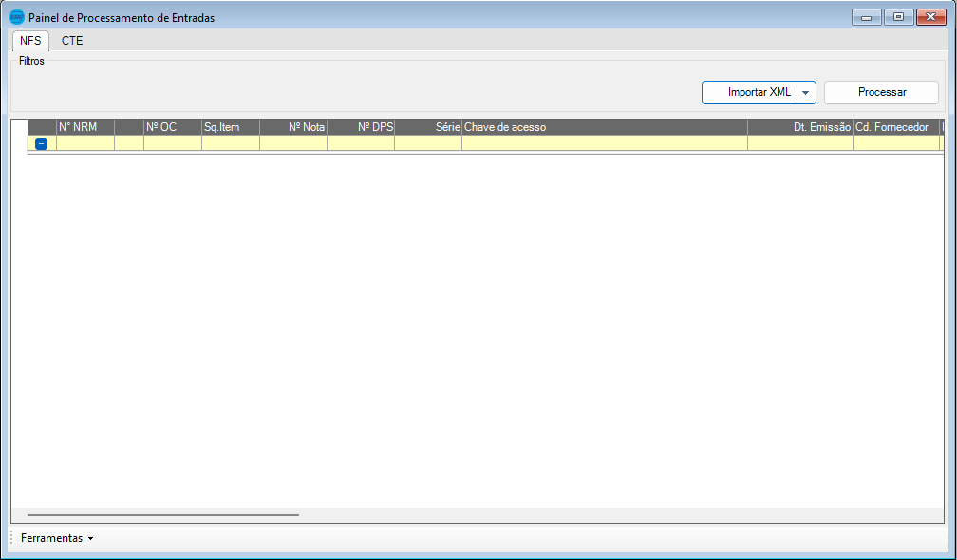Viewport: 957px width, 560px height.
Task: Collapse the row using the blue minus icon
Action: click(41, 144)
